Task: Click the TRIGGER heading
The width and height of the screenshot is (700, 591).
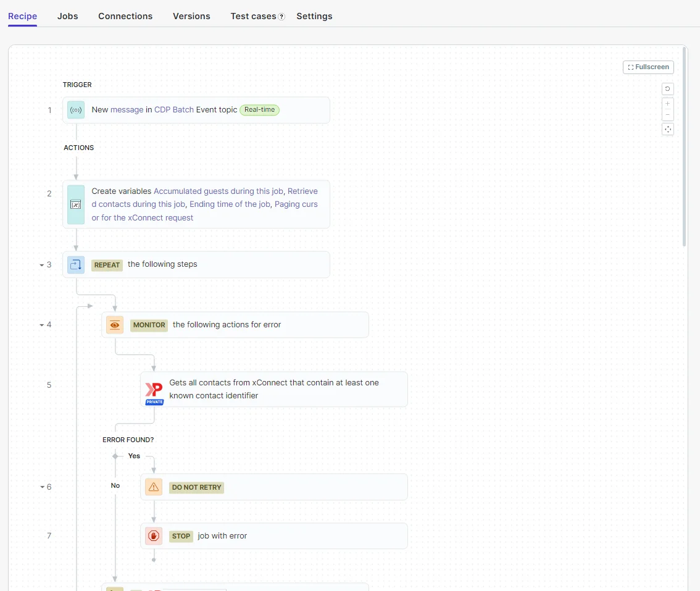Action: point(77,85)
